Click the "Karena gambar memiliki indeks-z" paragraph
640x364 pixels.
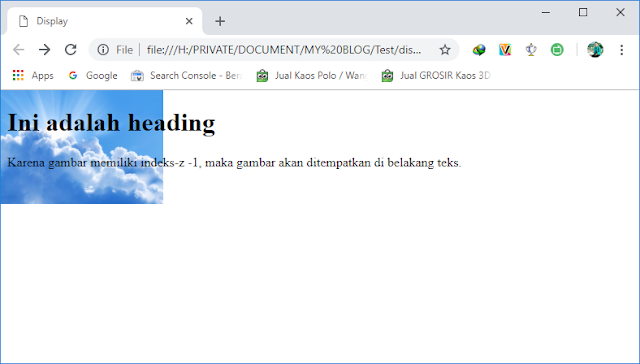234,162
